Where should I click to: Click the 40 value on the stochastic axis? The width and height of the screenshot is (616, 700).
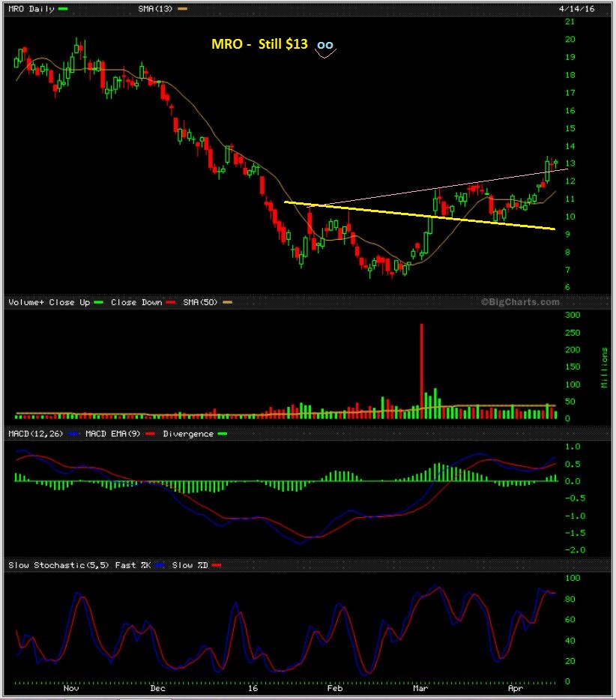pos(570,641)
